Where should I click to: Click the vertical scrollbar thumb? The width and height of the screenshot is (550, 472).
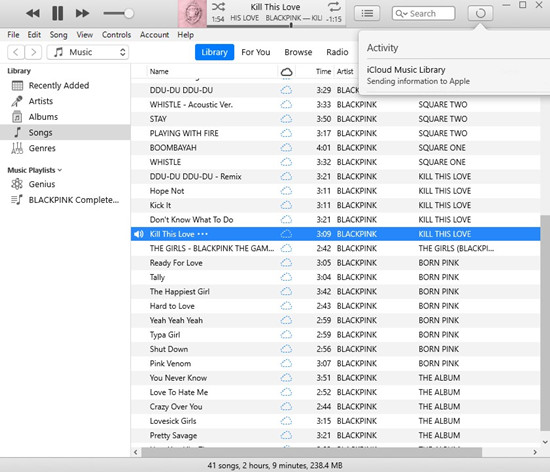(545, 323)
